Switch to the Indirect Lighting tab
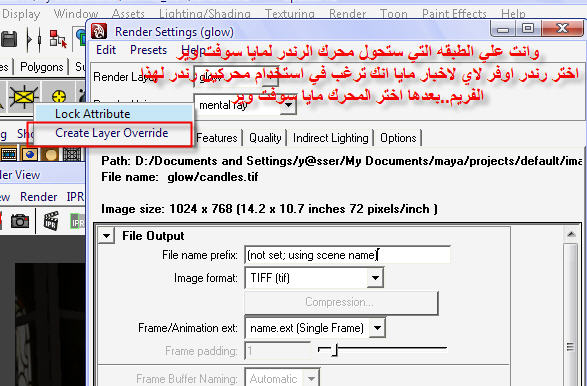The width and height of the screenshot is (587, 386). pyautogui.click(x=331, y=138)
